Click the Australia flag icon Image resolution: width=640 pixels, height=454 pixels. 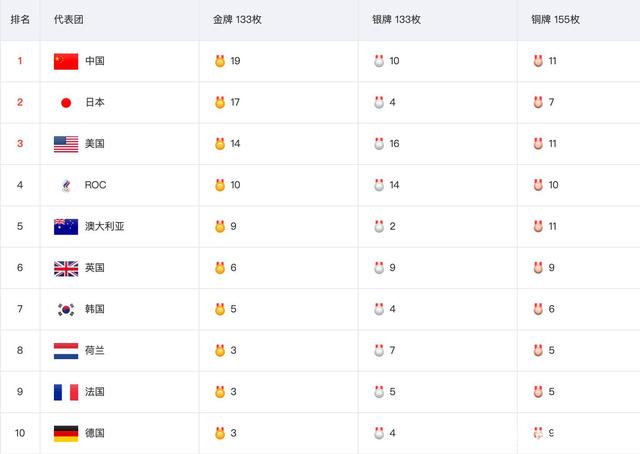tap(66, 227)
